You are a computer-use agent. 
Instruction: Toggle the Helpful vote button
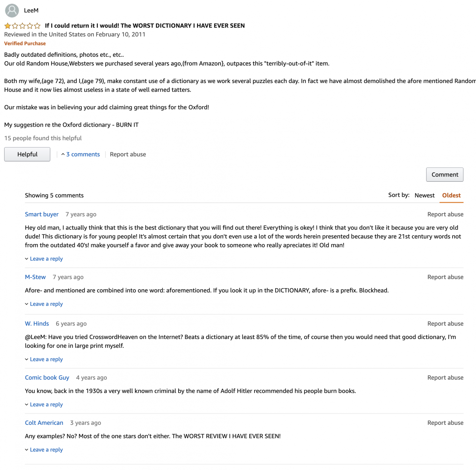tap(27, 154)
